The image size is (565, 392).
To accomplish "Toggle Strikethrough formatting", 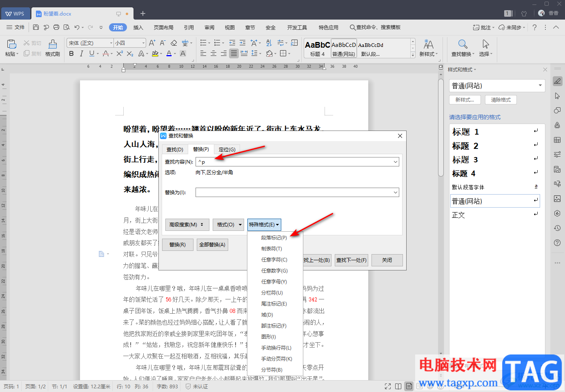I will pyautogui.click(x=106, y=53).
